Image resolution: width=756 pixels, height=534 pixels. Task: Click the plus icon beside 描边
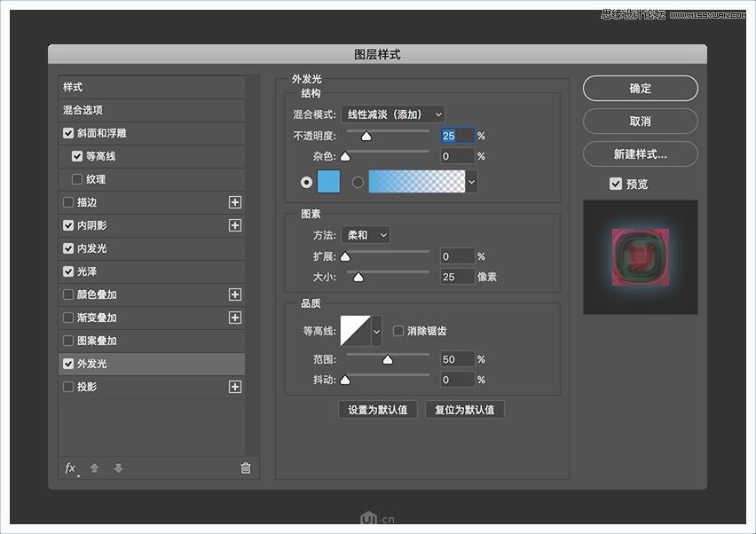tap(235, 202)
